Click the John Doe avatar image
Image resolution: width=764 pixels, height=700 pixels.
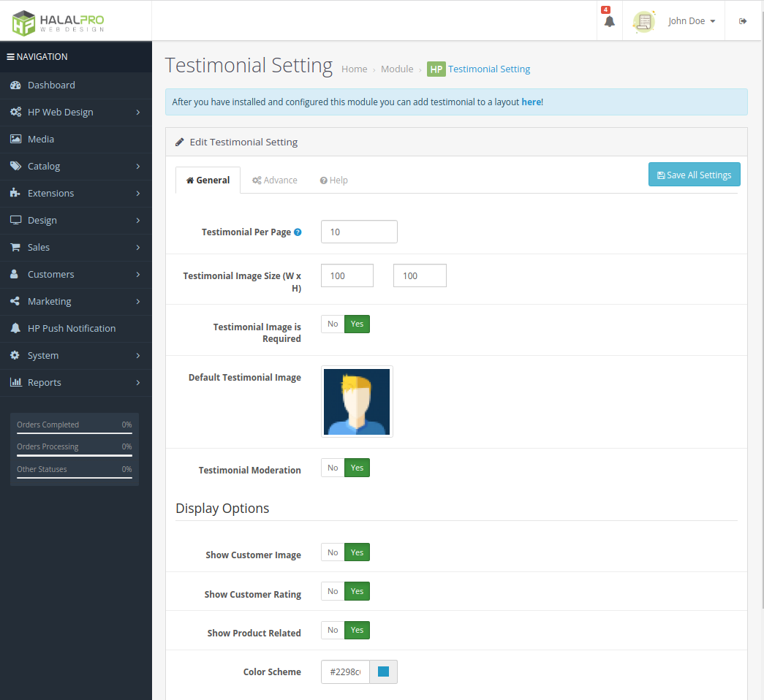(x=643, y=22)
